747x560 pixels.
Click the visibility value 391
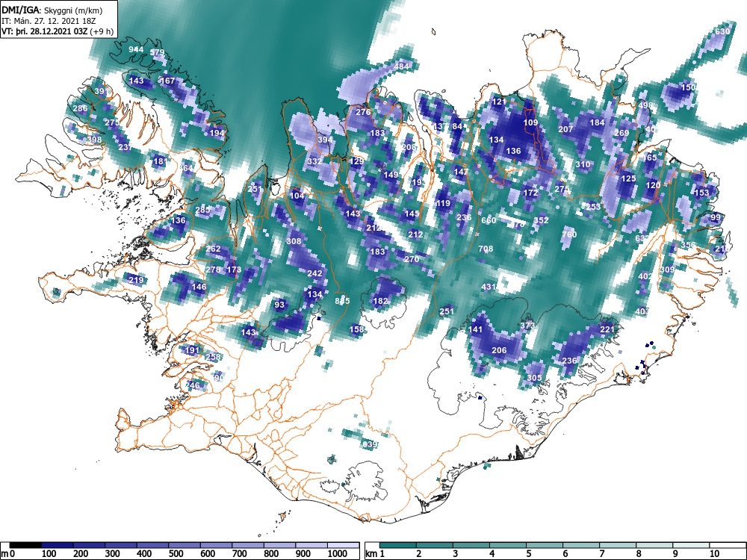coord(102,91)
